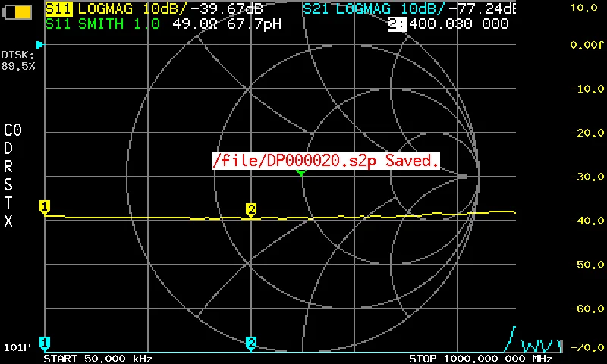Click the -50.0 scale label

587,265
